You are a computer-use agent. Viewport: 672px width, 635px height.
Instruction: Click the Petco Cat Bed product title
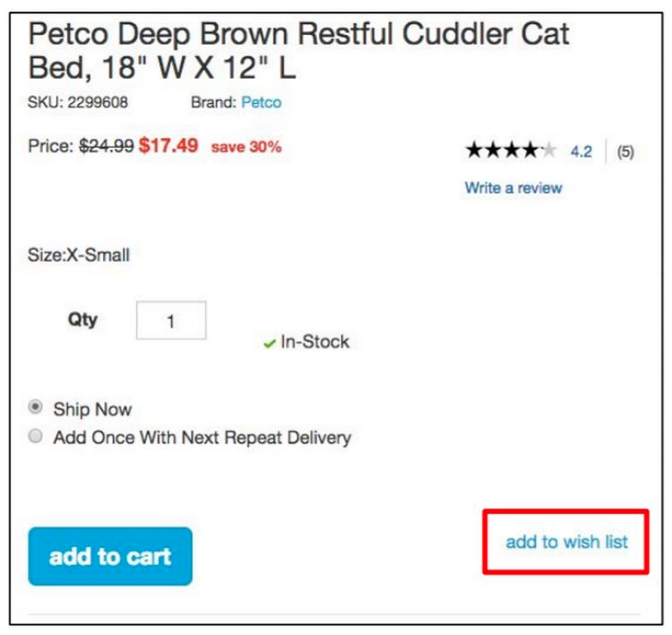pos(298,50)
